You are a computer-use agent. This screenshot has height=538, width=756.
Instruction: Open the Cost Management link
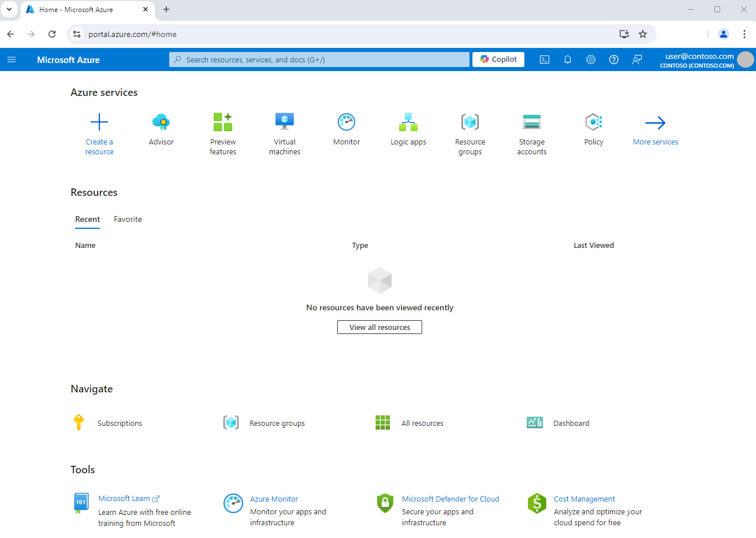coord(584,499)
